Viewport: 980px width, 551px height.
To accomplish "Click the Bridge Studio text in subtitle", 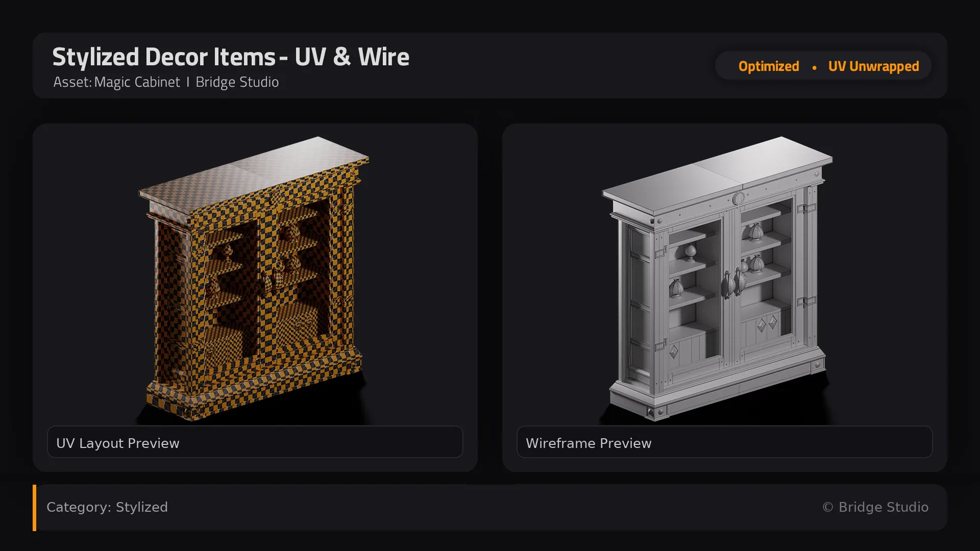I will point(237,82).
